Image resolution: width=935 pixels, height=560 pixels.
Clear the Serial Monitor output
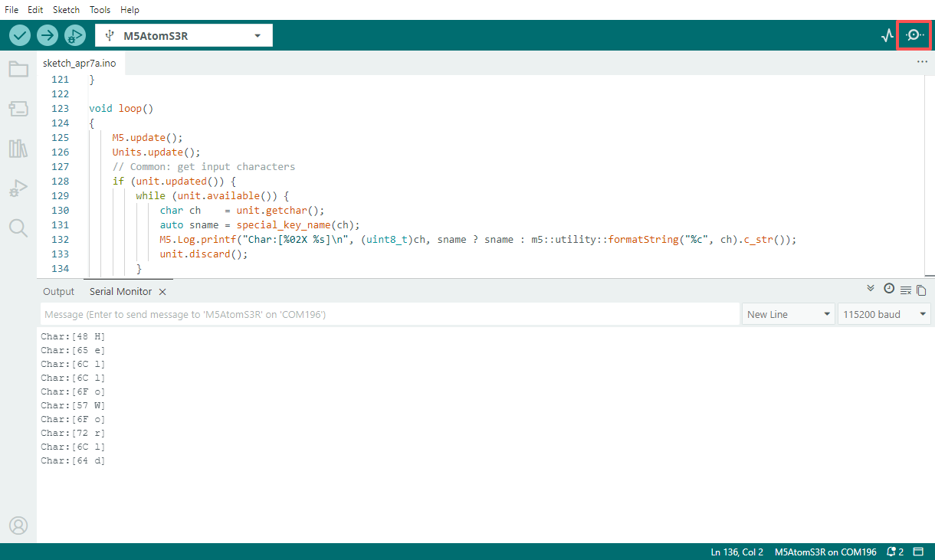(x=905, y=290)
